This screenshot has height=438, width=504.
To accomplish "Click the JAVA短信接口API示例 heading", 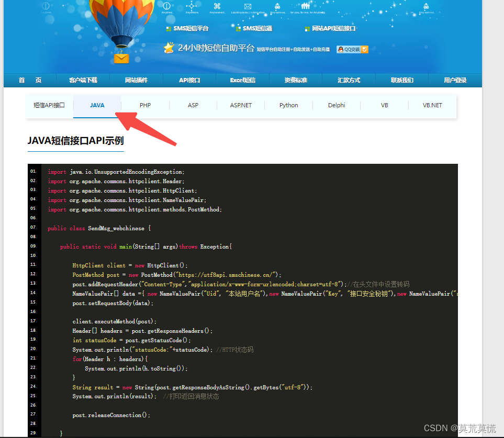I will (x=75, y=141).
